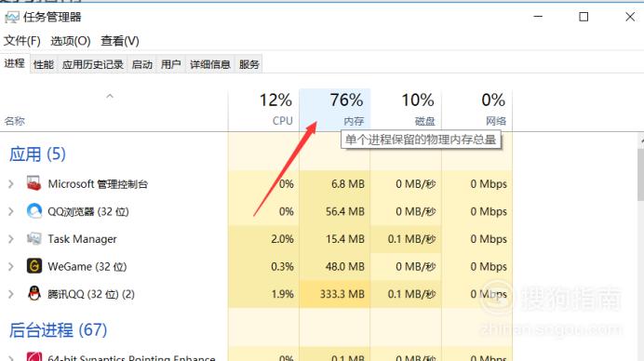Click the WeGame app icon
This screenshot has width=644, height=361.
34,266
